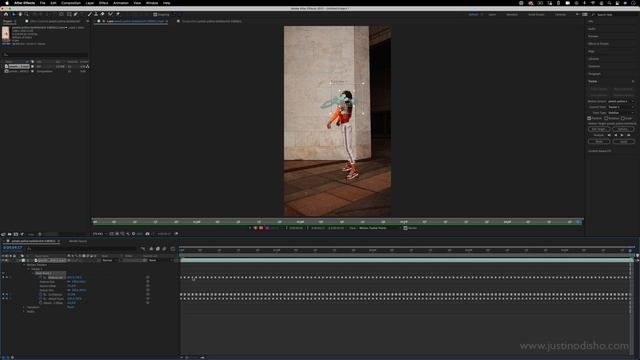Expand the Audio property group
Screen dimensions: 640x360
(24, 312)
